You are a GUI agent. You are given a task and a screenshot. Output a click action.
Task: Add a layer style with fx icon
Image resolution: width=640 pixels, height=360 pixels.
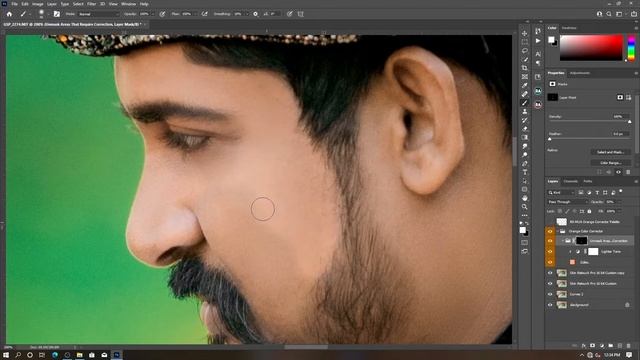(584, 346)
